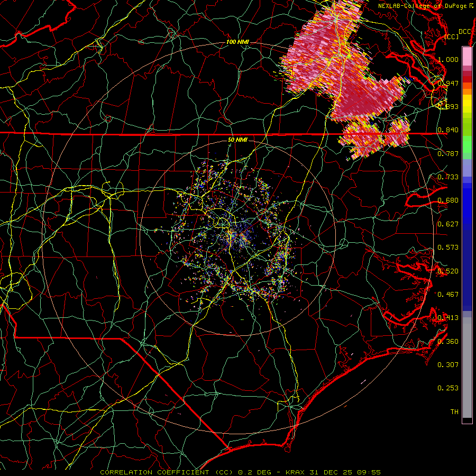Click the 0.520 scale value
476x476 pixels.
(x=448, y=271)
